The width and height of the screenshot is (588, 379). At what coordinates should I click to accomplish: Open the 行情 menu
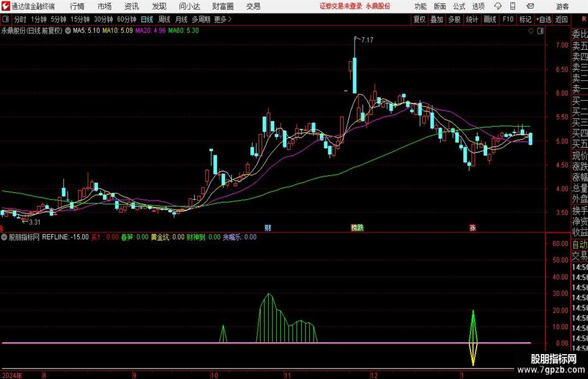pyautogui.click(x=77, y=6)
